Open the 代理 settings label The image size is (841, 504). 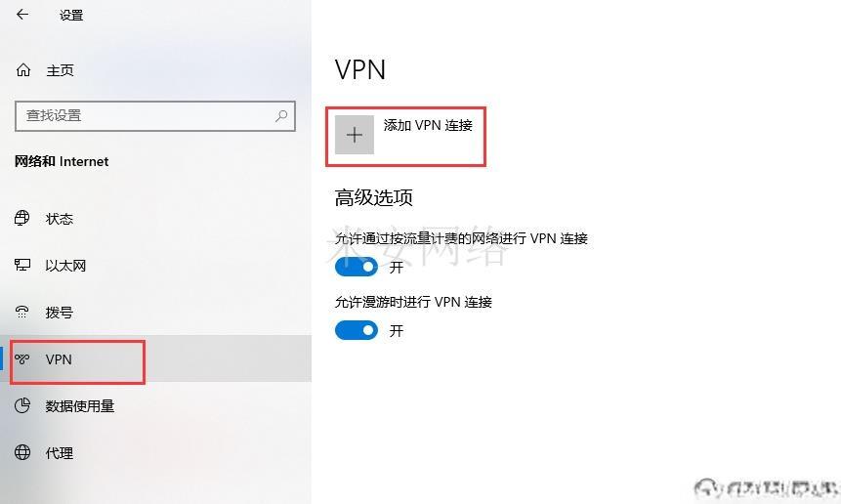click(60, 453)
